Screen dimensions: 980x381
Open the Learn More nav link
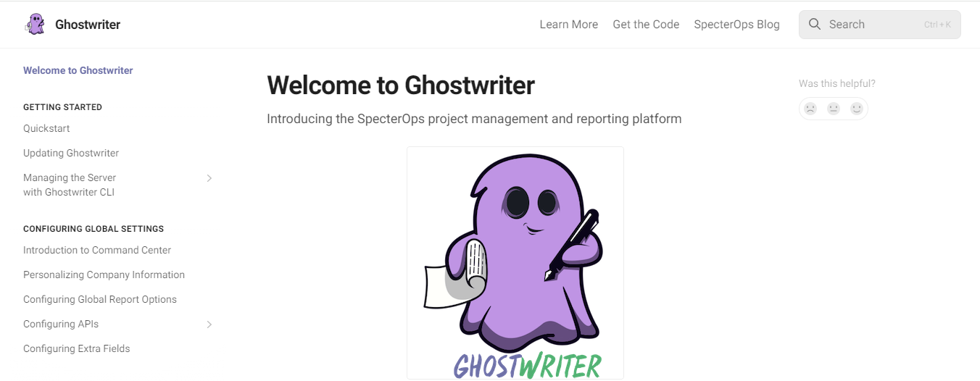pyautogui.click(x=568, y=25)
